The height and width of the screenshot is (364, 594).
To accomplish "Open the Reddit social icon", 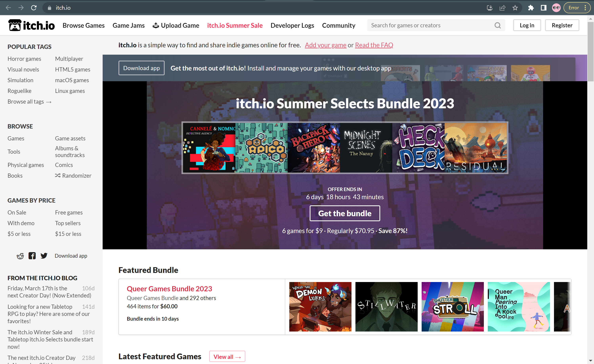I will coord(20,256).
